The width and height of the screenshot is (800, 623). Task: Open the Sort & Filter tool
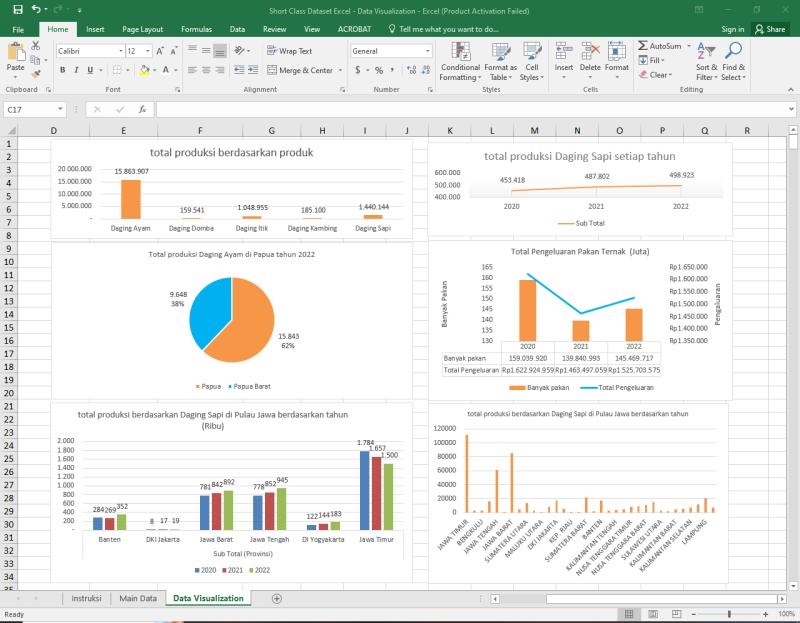[706, 62]
